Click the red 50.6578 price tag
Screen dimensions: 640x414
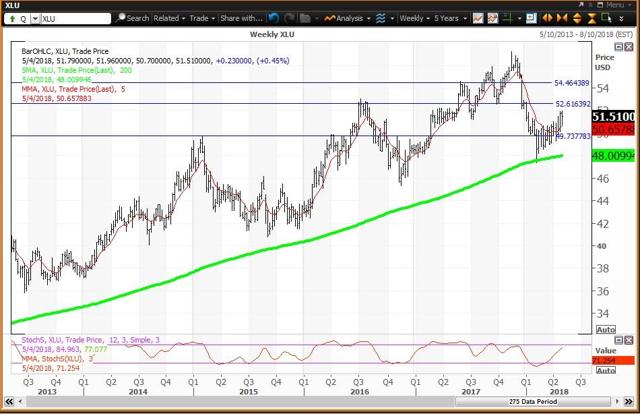point(613,129)
